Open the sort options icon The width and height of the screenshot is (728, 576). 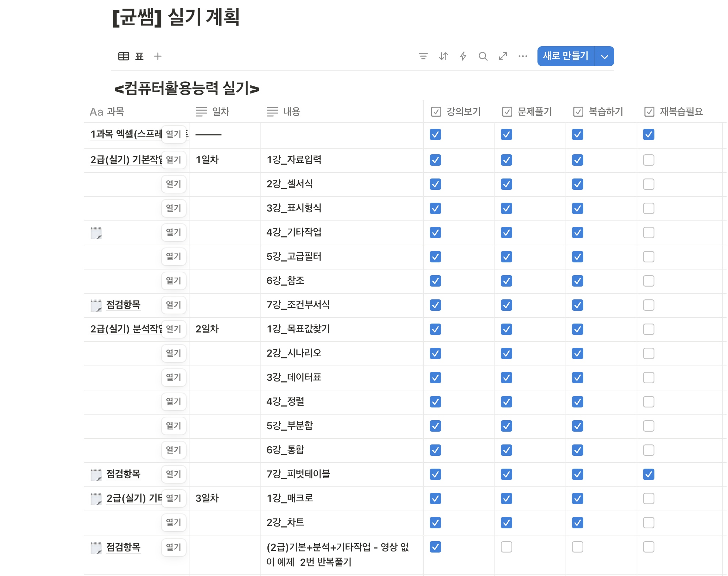point(443,56)
